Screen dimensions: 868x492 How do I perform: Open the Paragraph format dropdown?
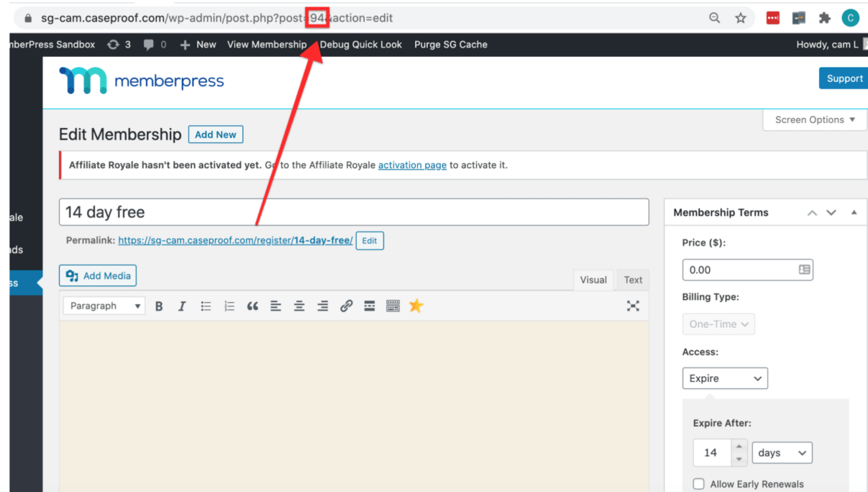coord(104,306)
